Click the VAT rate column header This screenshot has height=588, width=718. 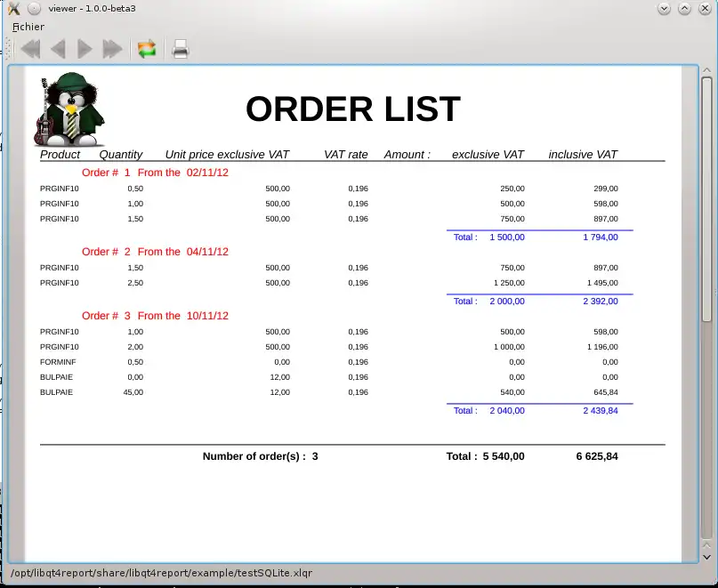pos(346,154)
